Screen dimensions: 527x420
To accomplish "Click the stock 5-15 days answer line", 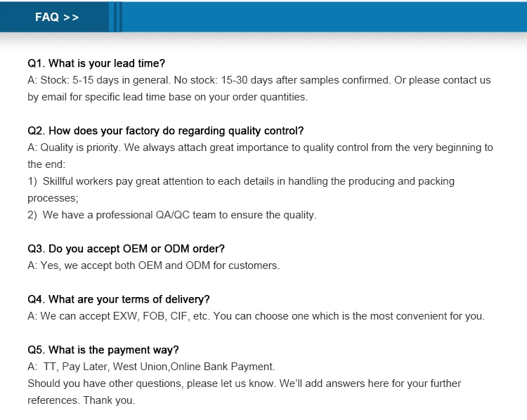I will click(x=259, y=80).
